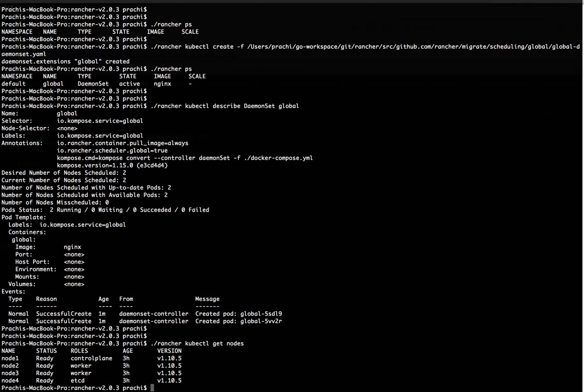Click the Node-Selector label

[x=25, y=128]
